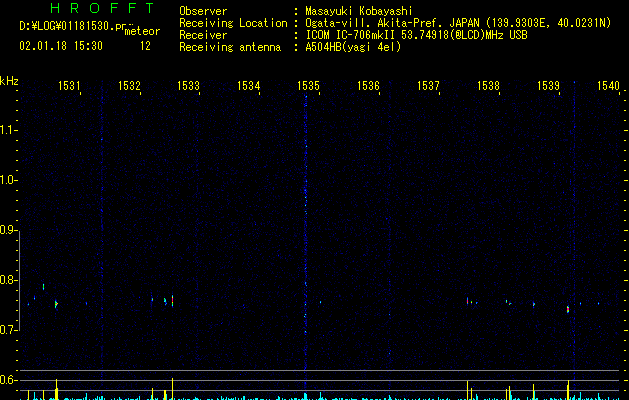Click the 1534 time axis label
Screen dimensions: 629x400
click(x=249, y=86)
